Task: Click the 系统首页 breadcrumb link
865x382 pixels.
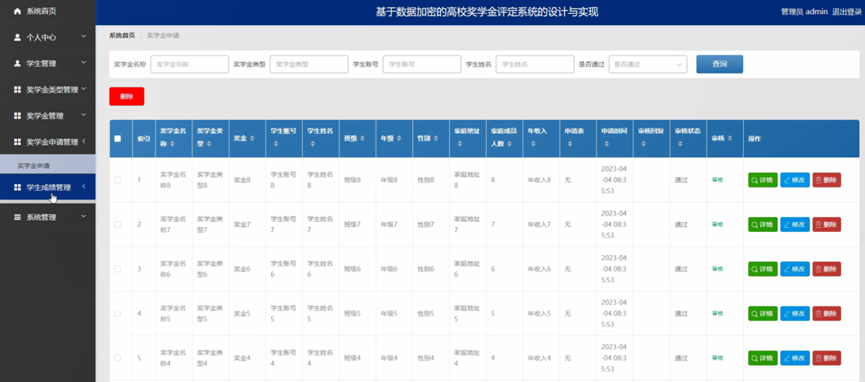Action: [x=122, y=35]
